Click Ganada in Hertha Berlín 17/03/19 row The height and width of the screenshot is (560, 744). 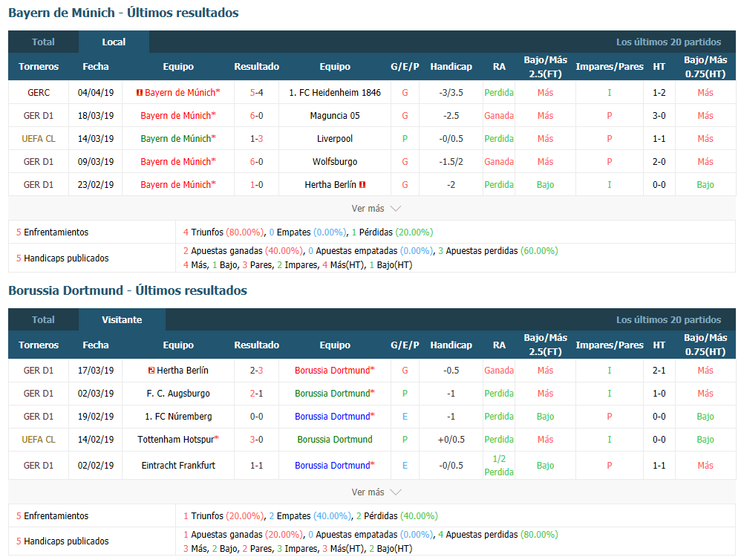pos(499,370)
